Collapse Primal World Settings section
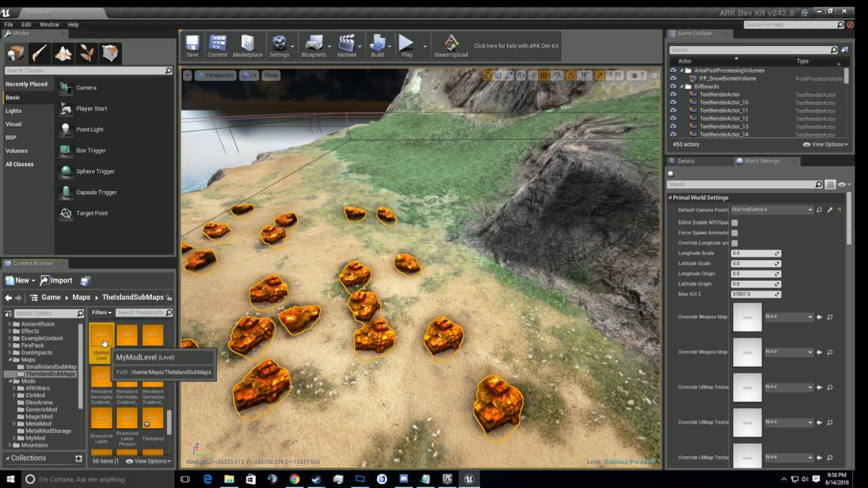The image size is (868, 488). pyautogui.click(x=671, y=198)
